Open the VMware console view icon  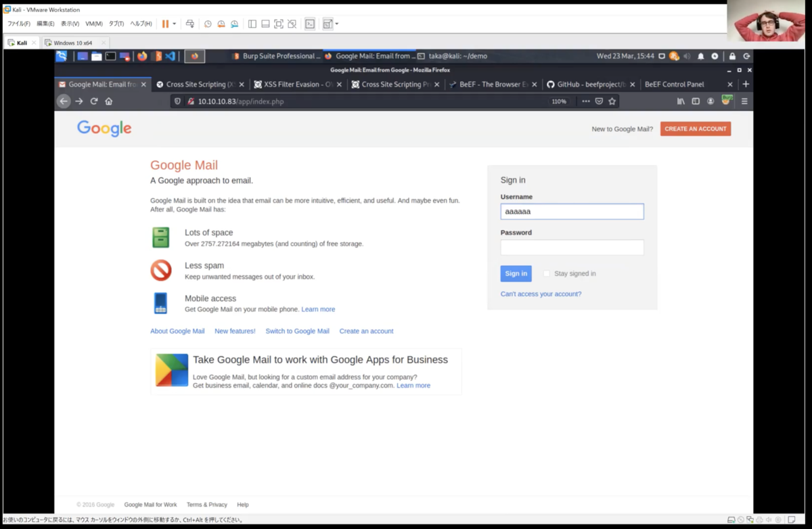click(310, 24)
